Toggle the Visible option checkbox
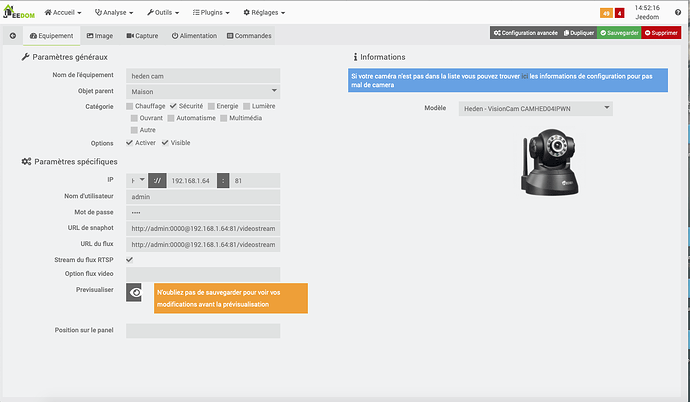This screenshot has width=690, height=402. click(x=165, y=143)
